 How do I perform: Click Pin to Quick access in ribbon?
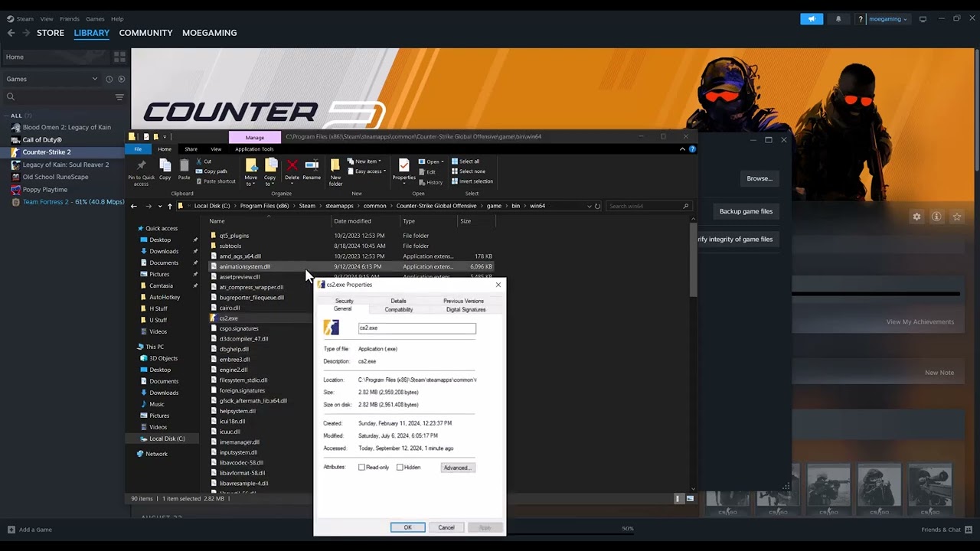pos(141,172)
